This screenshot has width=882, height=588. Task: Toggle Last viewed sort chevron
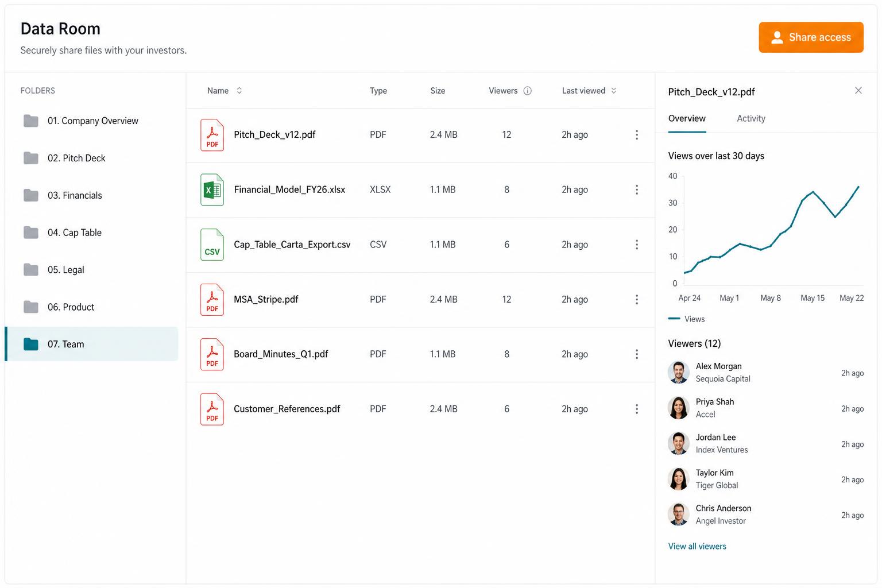click(x=614, y=91)
